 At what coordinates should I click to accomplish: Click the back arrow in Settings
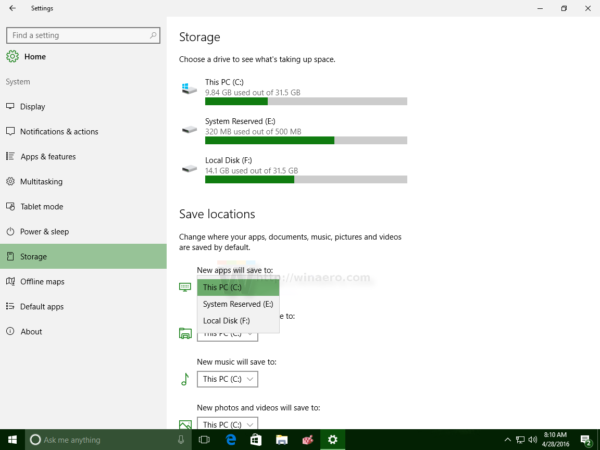[12, 8]
